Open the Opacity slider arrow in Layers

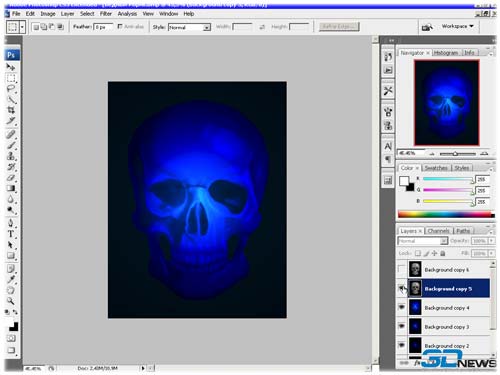click(491, 241)
